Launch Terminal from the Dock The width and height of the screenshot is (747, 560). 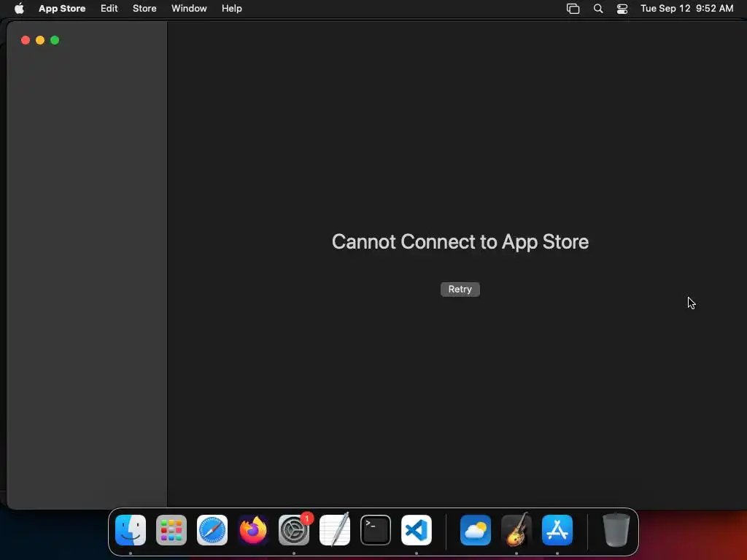[376, 530]
